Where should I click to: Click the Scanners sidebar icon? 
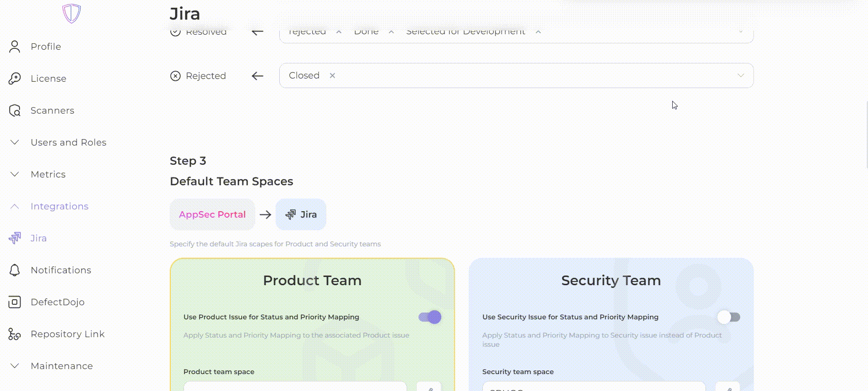15,111
